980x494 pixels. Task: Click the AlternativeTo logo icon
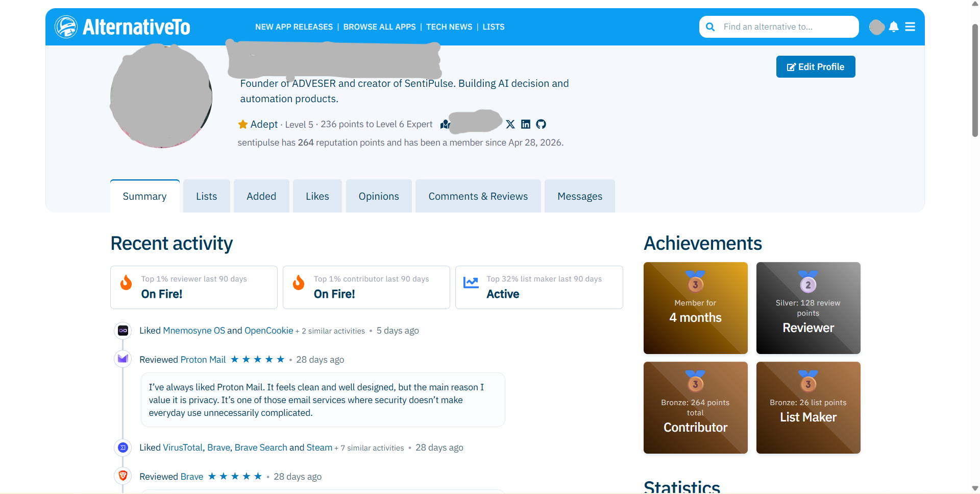coord(66,27)
